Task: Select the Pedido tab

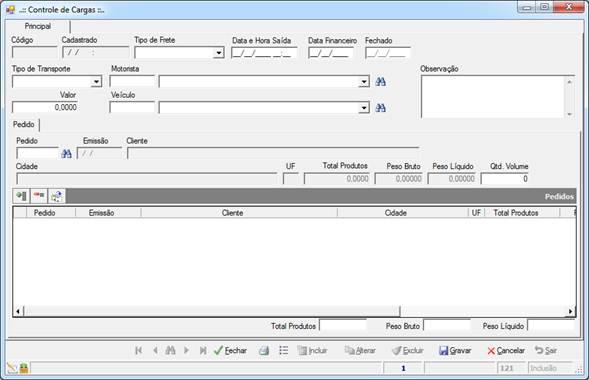Action: coord(24,124)
